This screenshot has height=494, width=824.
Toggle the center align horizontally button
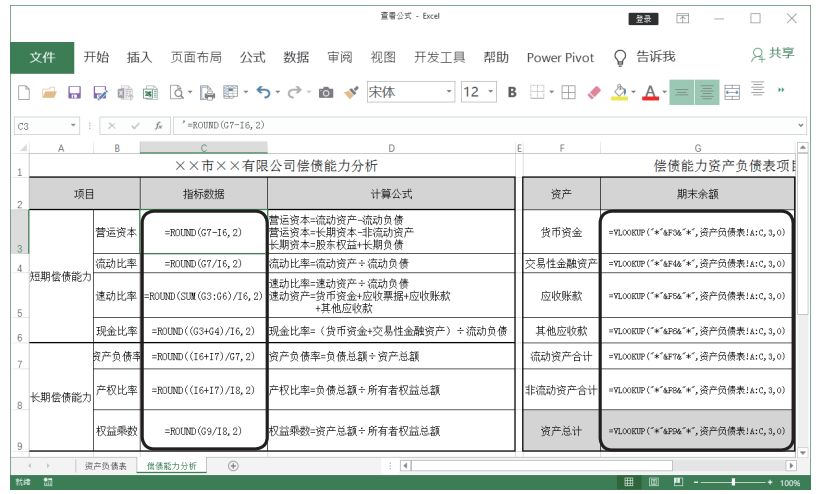point(706,92)
